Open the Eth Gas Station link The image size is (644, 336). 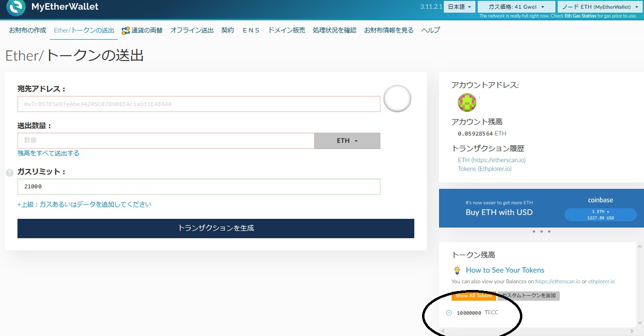(581, 15)
